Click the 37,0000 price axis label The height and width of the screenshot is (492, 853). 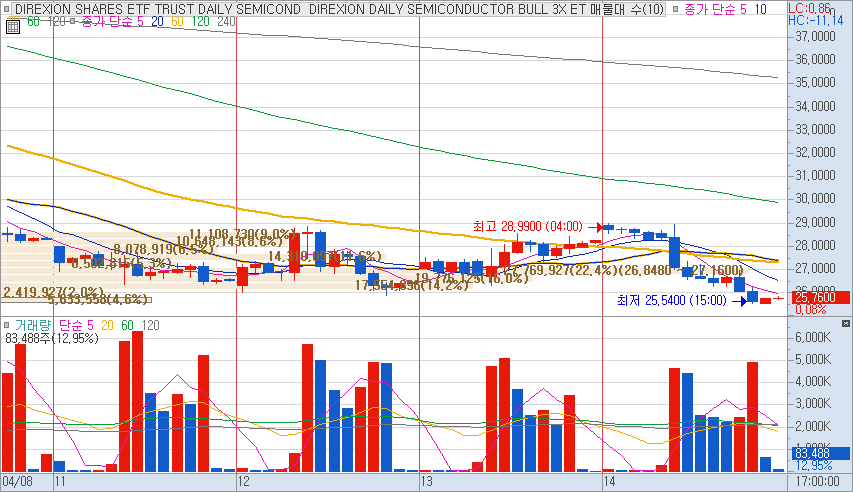click(x=815, y=36)
